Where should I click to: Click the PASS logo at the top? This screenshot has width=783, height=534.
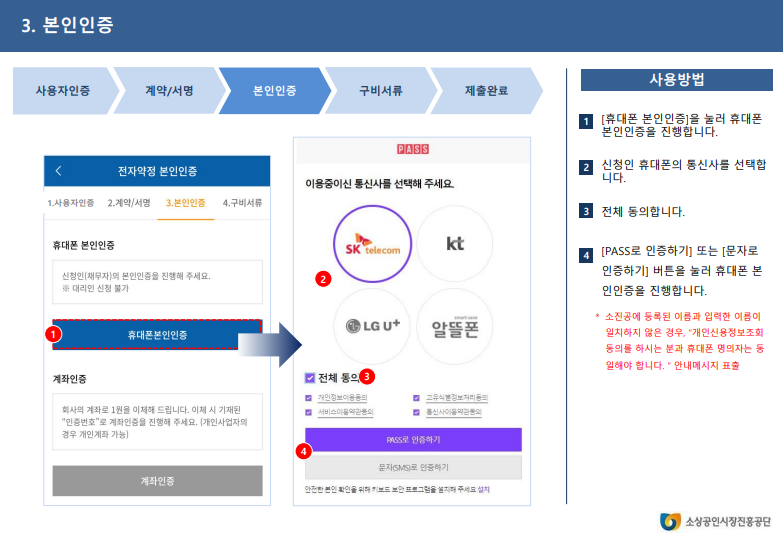click(x=413, y=149)
